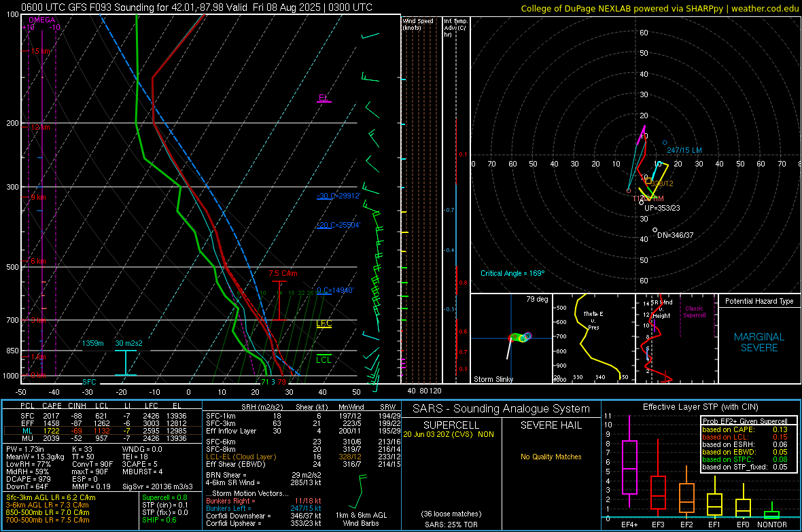Viewport: 802px width, 532px height.
Task: Click the green 'Supercell = 0.8' parameter
Action: pyautogui.click(x=164, y=497)
